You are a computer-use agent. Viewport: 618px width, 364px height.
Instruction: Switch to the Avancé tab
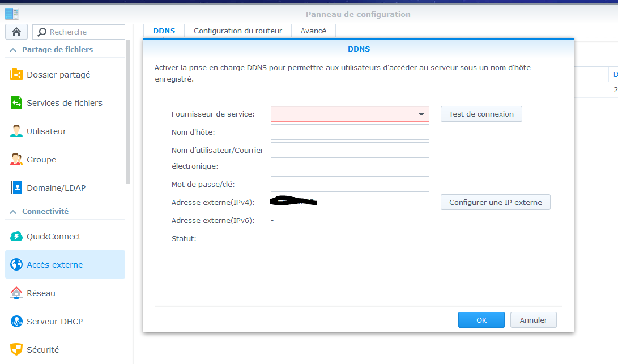pos(313,31)
